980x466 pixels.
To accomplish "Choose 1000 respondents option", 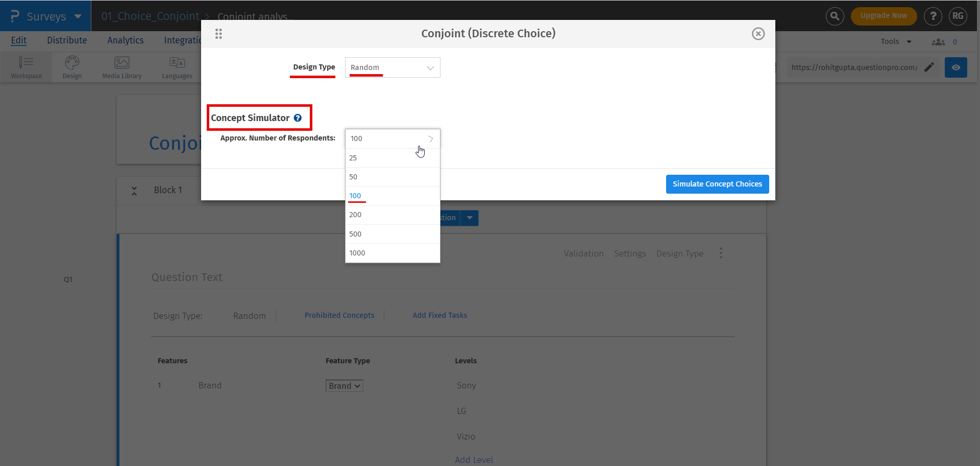I will pyautogui.click(x=357, y=253).
